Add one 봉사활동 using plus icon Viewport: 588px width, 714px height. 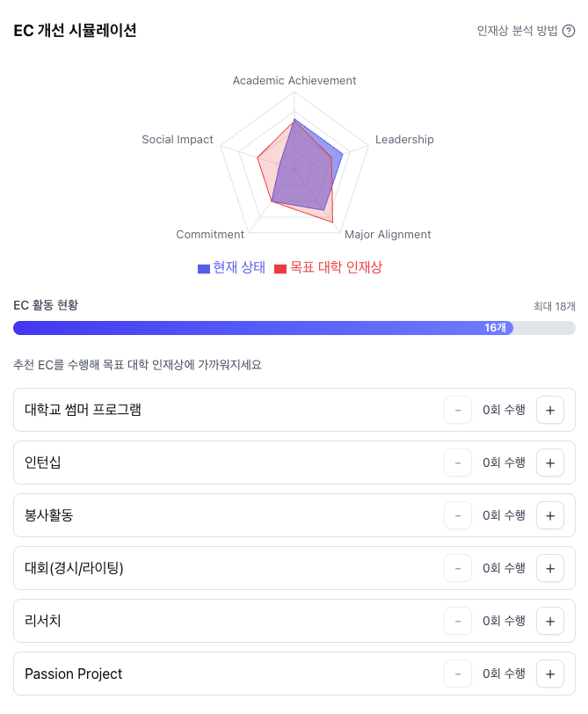coord(550,515)
